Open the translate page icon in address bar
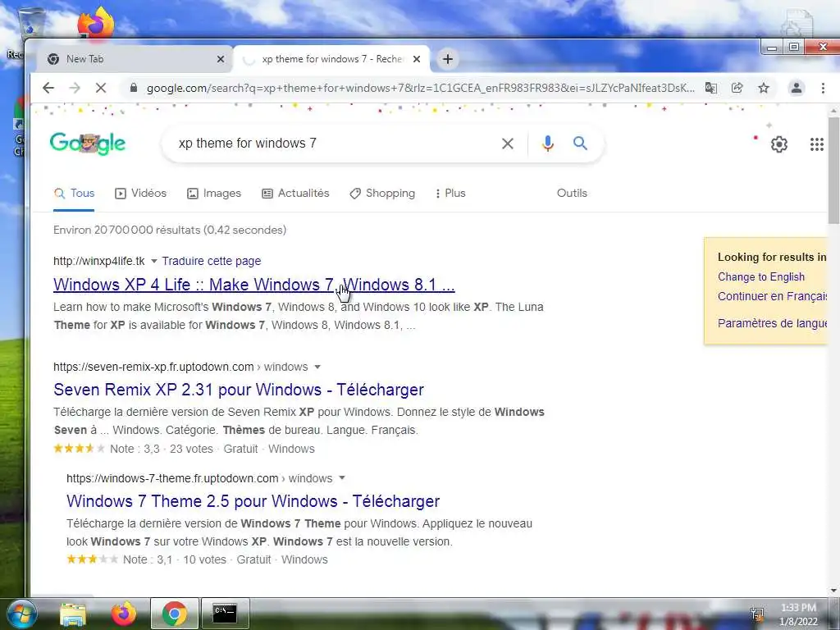840x630 pixels. [711, 88]
